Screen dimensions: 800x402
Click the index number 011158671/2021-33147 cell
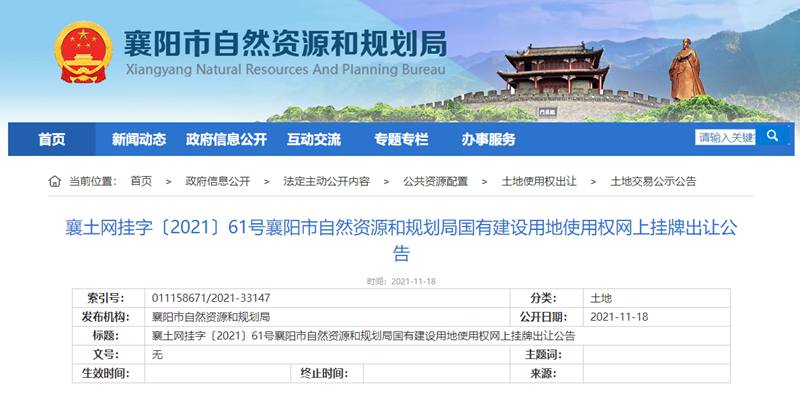[x=211, y=298]
